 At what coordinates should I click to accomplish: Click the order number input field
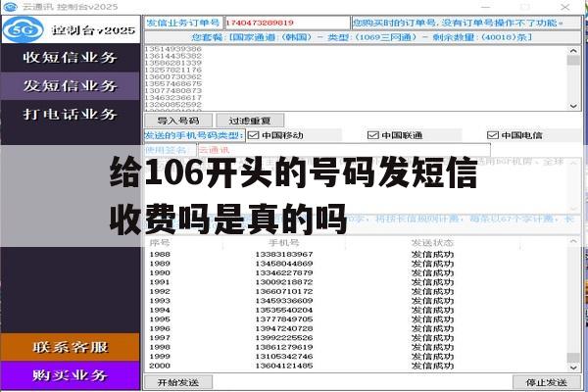tap(287, 23)
